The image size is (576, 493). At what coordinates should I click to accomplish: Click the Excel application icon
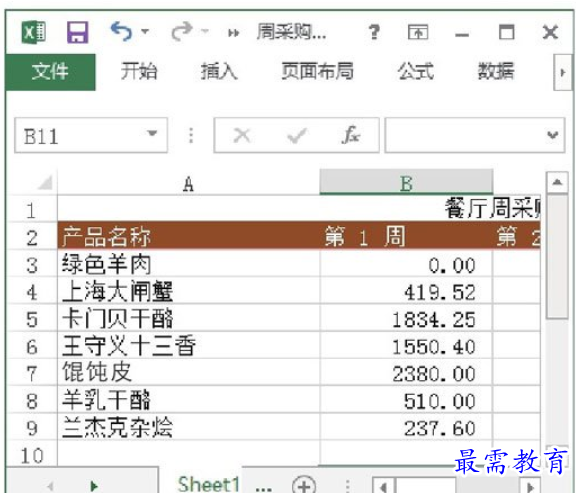pos(34,33)
